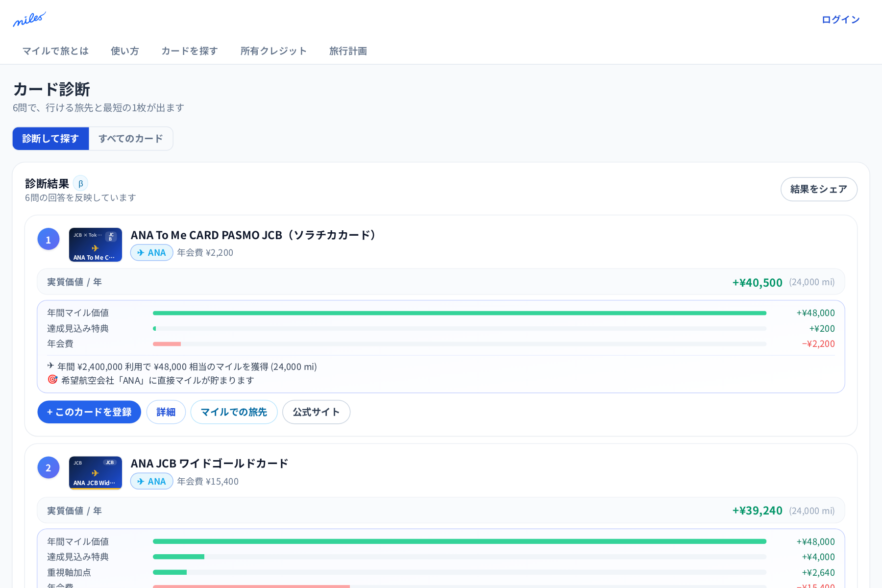This screenshot has height=588, width=882.
Task: Open the ANA JCB Wide Gold card thumbnail
Action: tap(96, 473)
